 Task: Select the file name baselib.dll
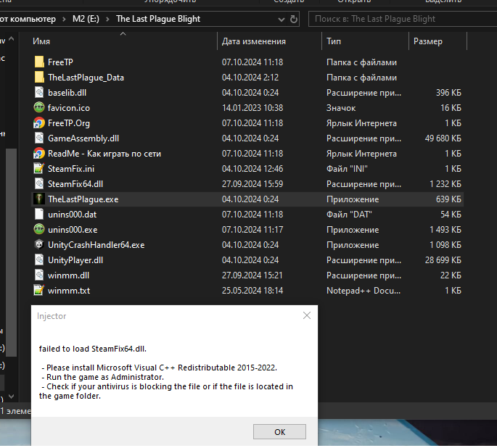67,93
